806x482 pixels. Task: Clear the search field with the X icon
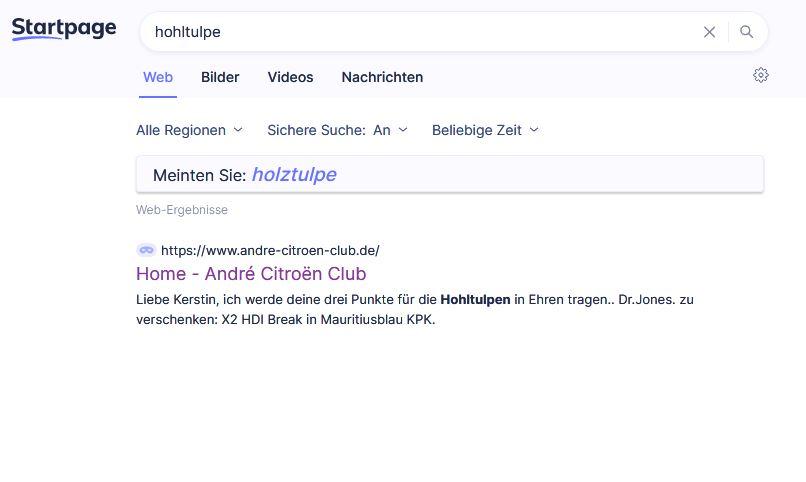click(709, 32)
